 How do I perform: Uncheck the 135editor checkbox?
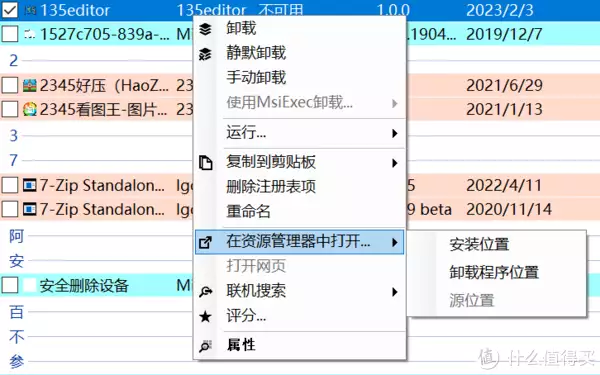pyautogui.click(x=10, y=10)
